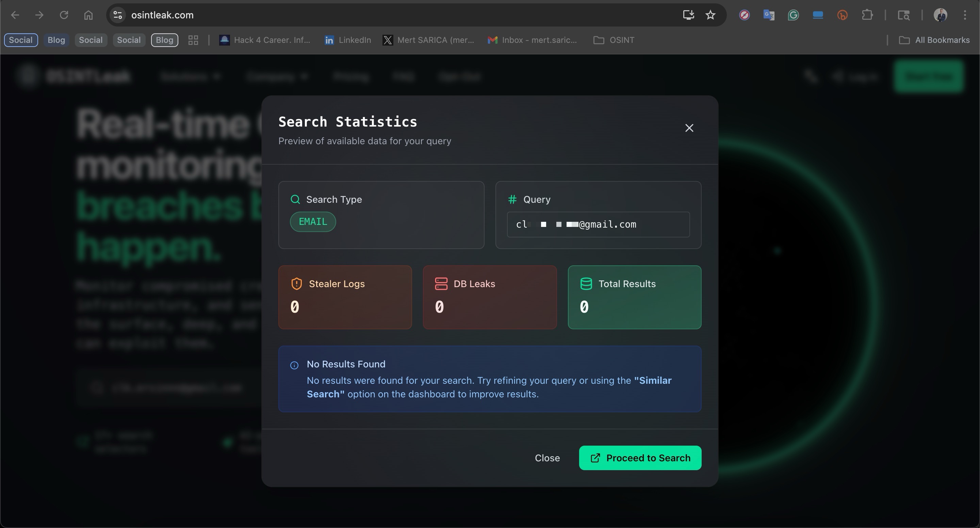Go to browser home page
The width and height of the screenshot is (980, 528).
point(88,15)
